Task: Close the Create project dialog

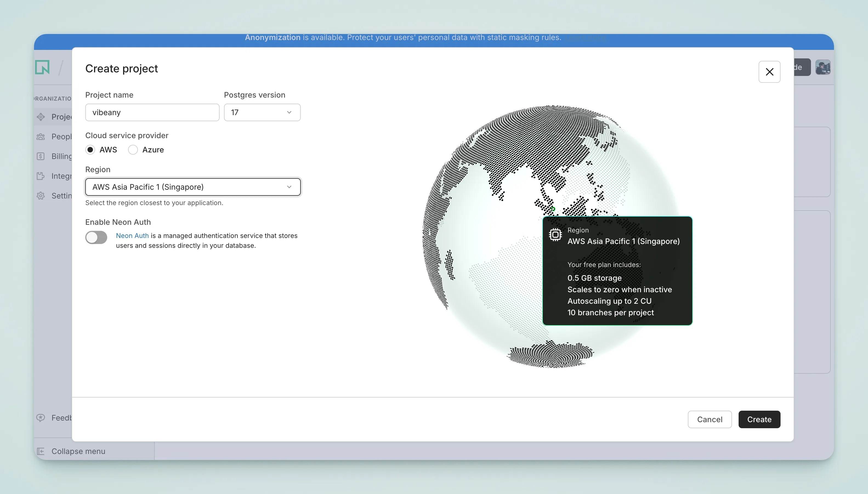Action: pyautogui.click(x=769, y=72)
